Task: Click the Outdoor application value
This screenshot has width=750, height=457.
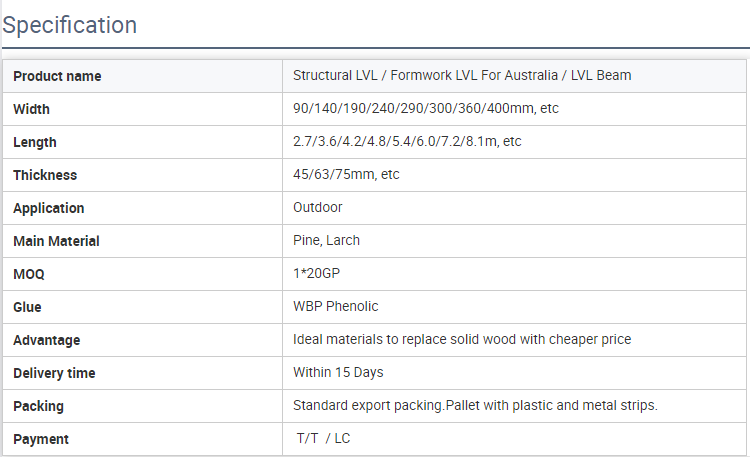Action: [318, 208]
